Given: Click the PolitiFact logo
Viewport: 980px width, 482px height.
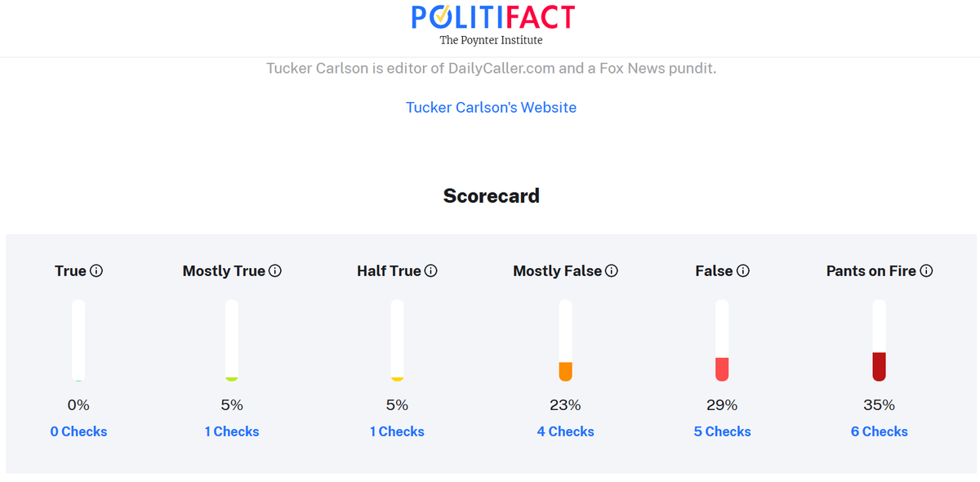Looking at the screenshot, I should (491, 17).
